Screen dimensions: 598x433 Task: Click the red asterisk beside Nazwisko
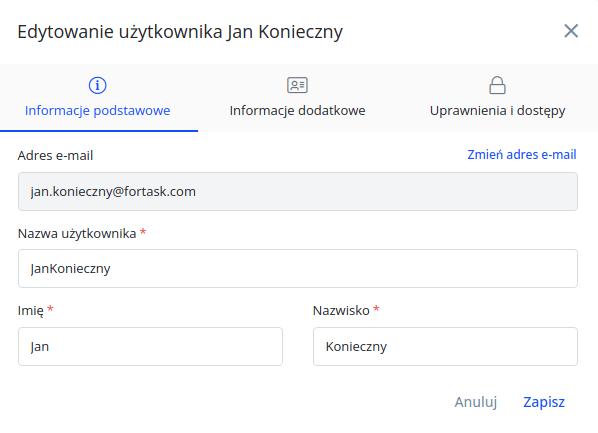click(x=376, y=309)
